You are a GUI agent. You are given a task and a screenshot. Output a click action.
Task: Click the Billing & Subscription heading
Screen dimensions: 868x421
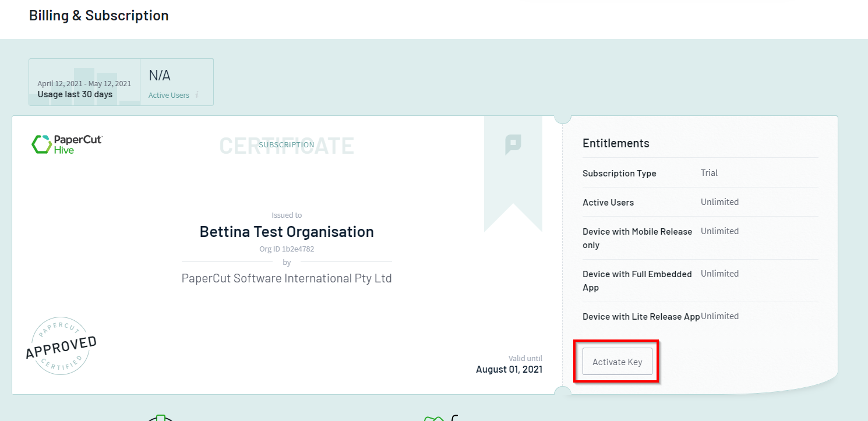[x=99, y=16]
